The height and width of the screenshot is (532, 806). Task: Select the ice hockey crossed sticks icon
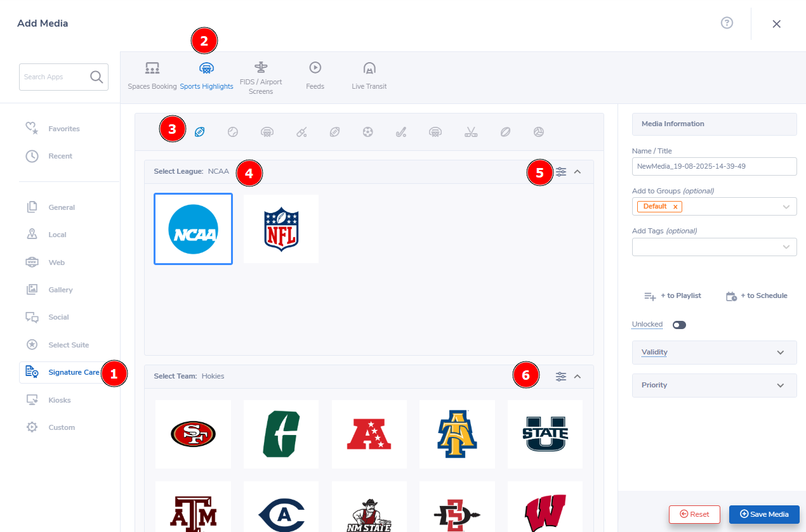click(x=470, y=132)
